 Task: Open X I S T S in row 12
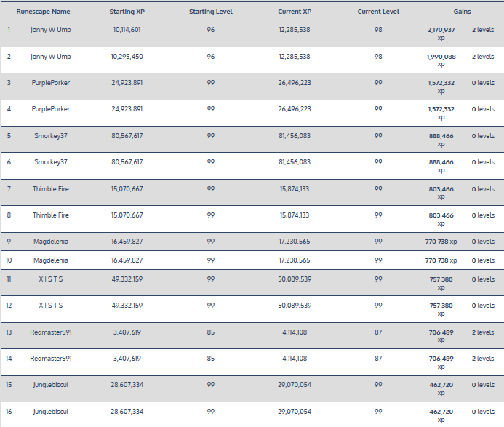(x=51, y=306)
